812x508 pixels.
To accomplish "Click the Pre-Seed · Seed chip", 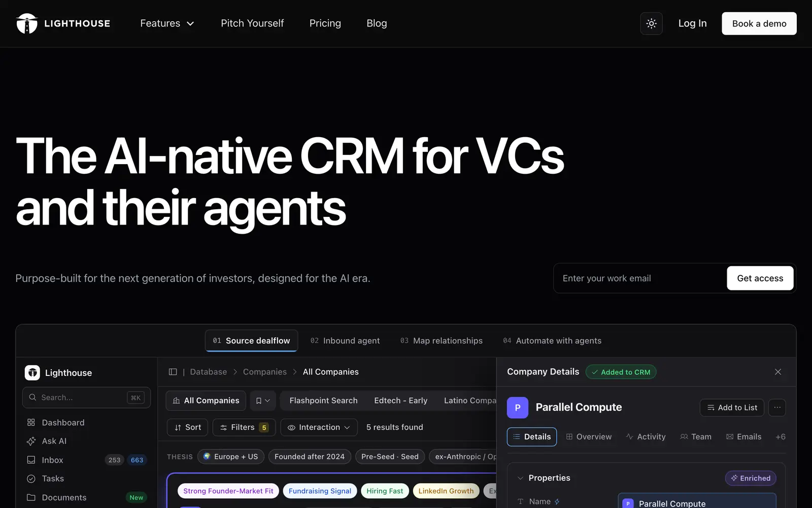I will (x=390, y=457).
